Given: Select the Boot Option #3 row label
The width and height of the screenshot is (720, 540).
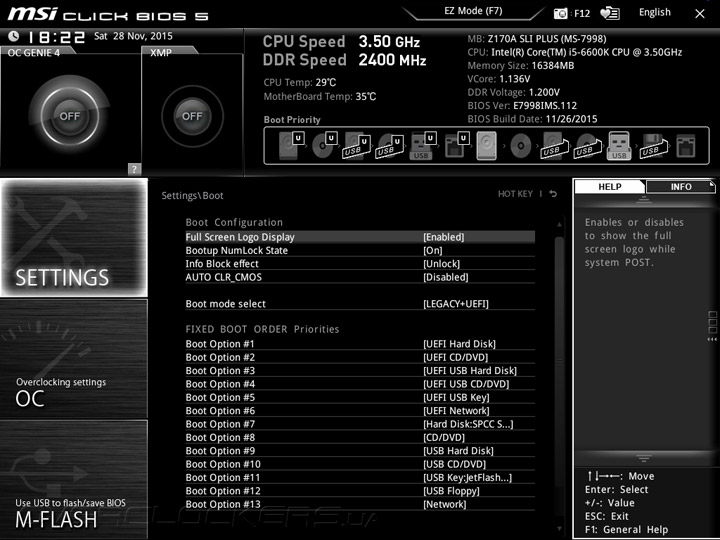Looking at the screenshot, I should (x=220, y=371).
